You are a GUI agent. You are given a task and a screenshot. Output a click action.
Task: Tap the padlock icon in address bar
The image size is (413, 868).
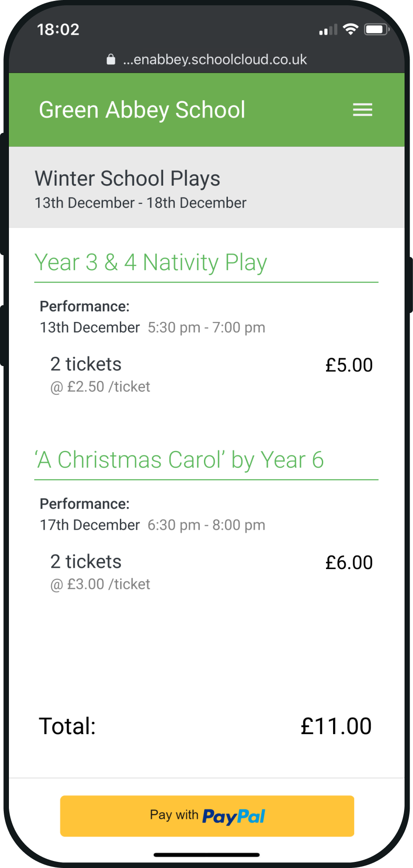[111, 59]
